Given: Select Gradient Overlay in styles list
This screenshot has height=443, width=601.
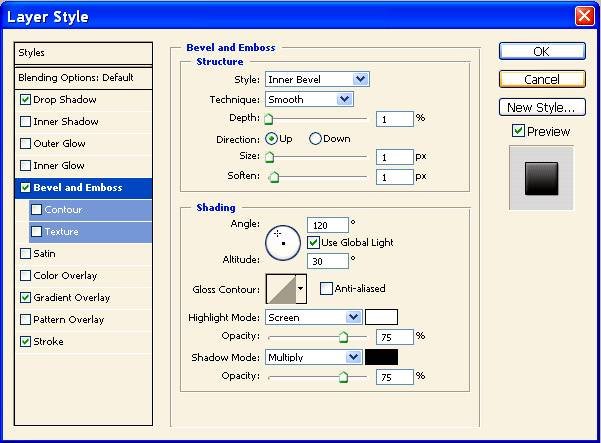Looking at the screenshot, I should coord(71,298).
